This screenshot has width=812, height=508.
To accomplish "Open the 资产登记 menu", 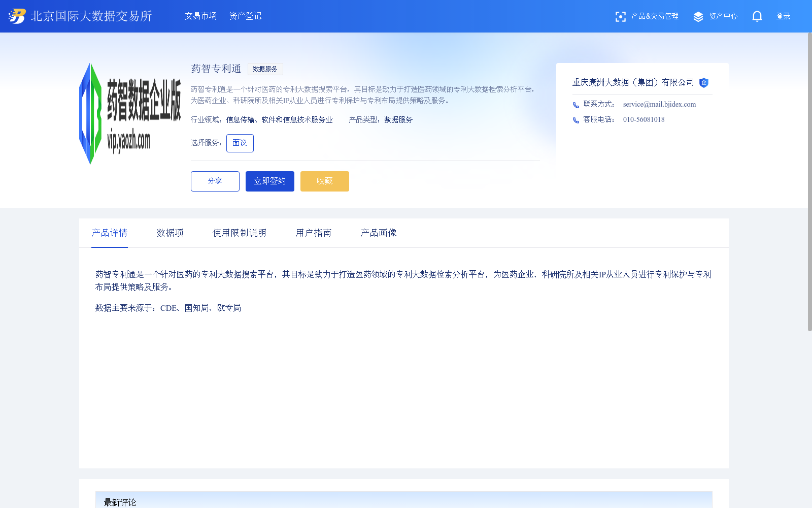I will 245,16.
